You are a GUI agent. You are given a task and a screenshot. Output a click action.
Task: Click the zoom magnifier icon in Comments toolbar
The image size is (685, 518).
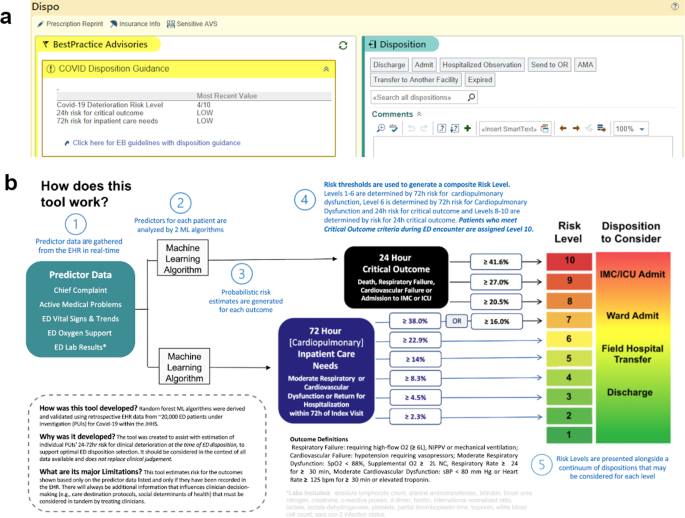[380, 129]
